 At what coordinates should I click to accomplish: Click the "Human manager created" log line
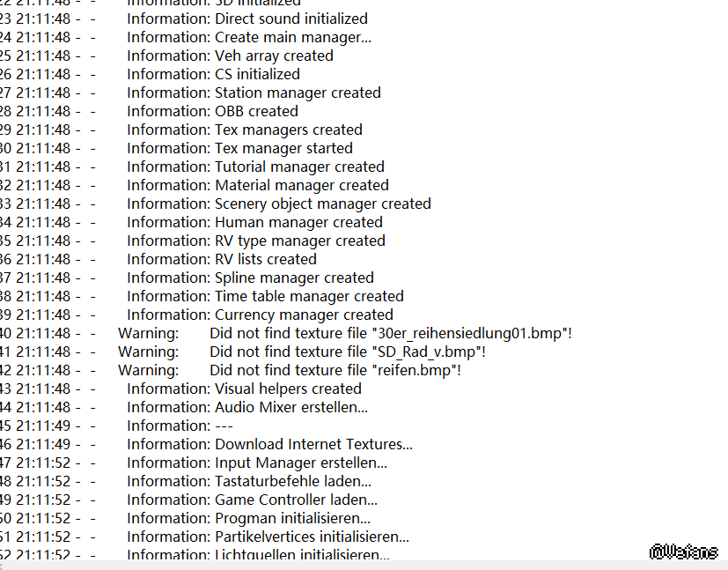[298, 222]
